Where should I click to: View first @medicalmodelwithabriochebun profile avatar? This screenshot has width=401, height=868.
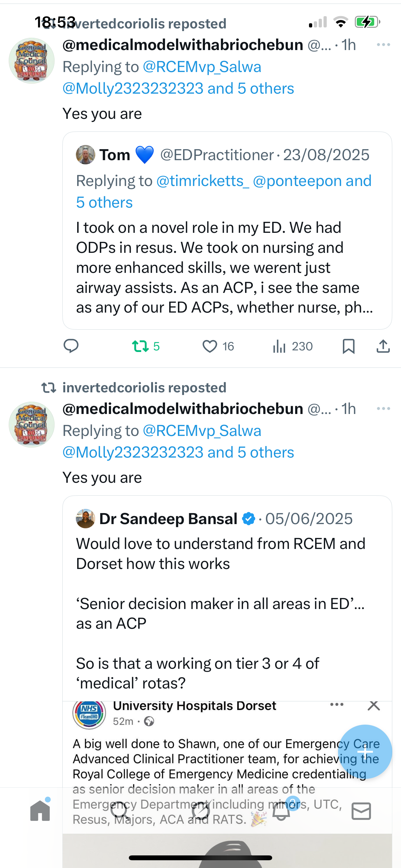click(32, 61)
